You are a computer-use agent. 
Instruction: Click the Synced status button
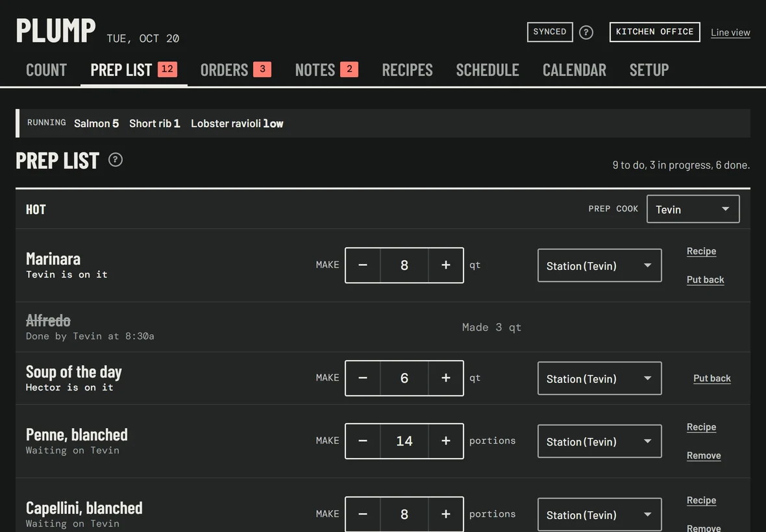click(550, 32)
